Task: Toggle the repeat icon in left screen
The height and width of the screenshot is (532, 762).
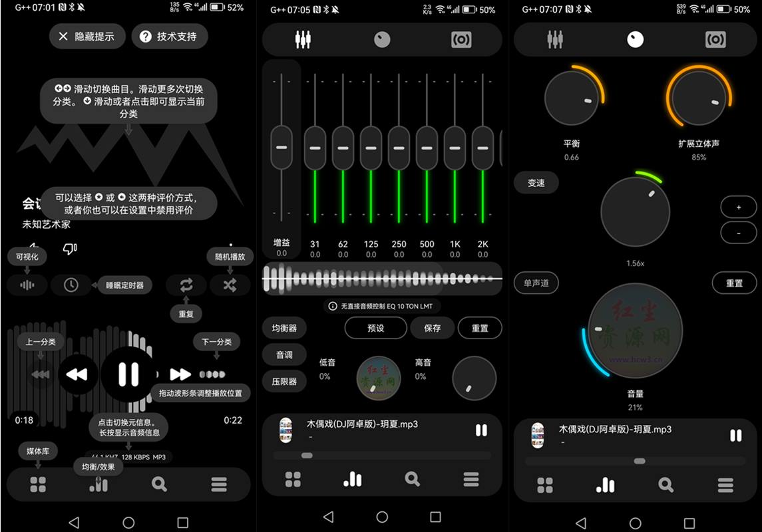Action: pyautogui.click(x=186, y=285)
